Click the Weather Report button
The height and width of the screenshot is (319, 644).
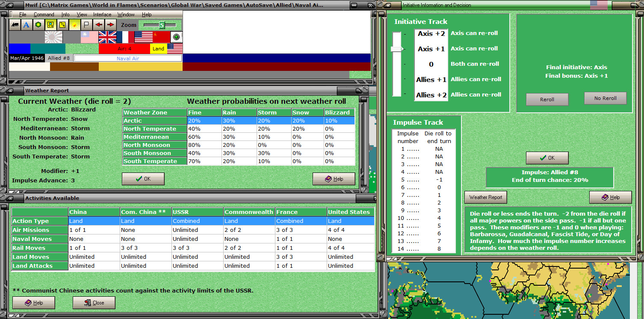pyautogui.click(x=485, y=197)
